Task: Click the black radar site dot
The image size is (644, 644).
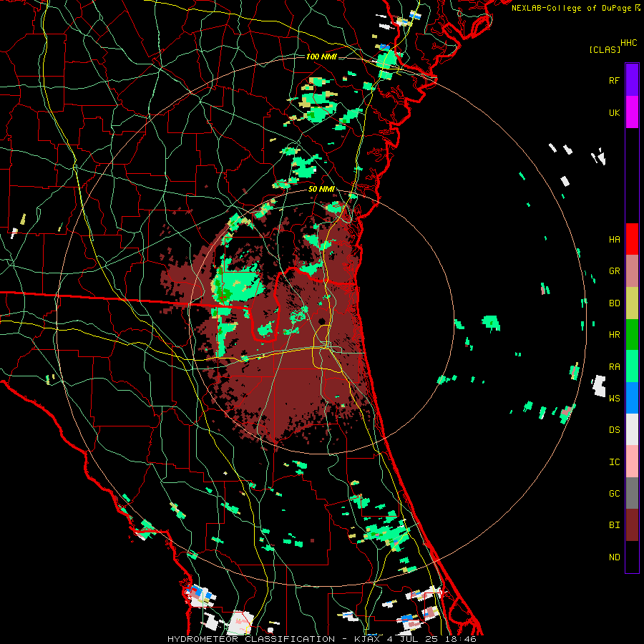Action: pyautogui.click(x=321, y=321)
